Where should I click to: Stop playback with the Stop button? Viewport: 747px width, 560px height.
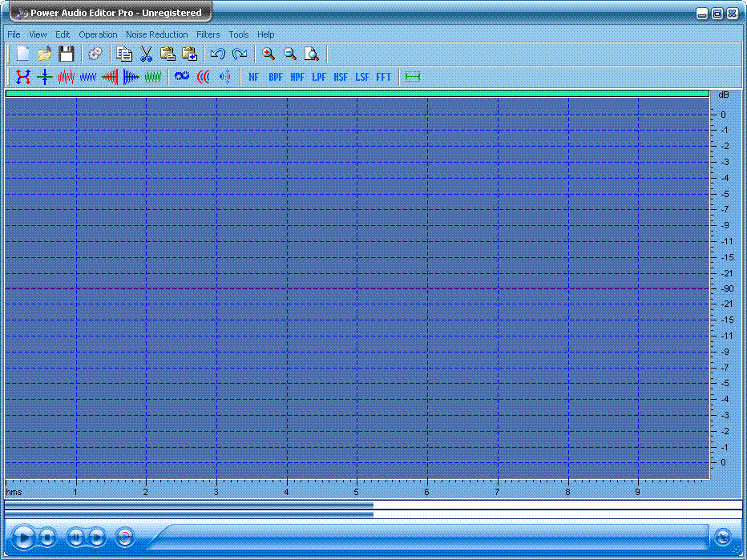(x=47, y=538)
